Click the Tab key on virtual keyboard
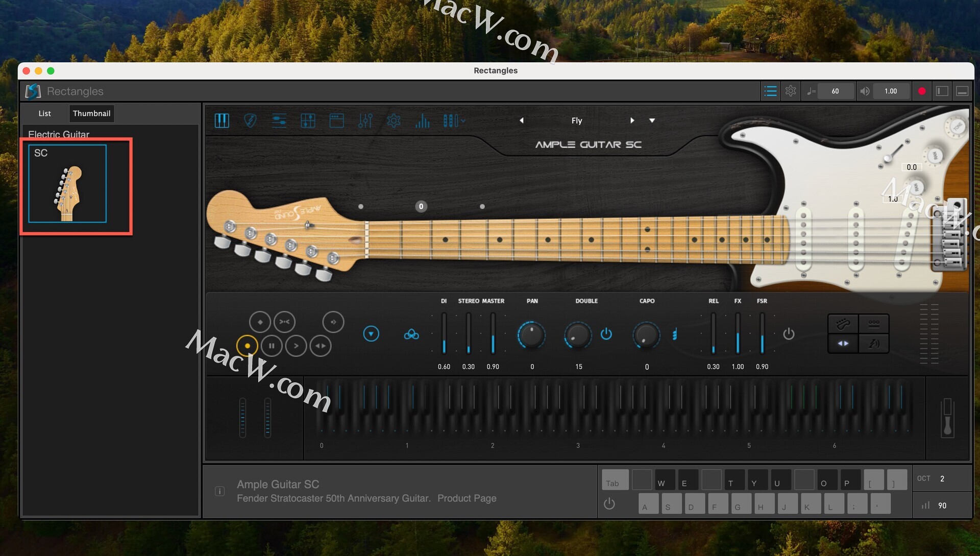This screenshot has width=980, height=556. (x=615, y=480)
